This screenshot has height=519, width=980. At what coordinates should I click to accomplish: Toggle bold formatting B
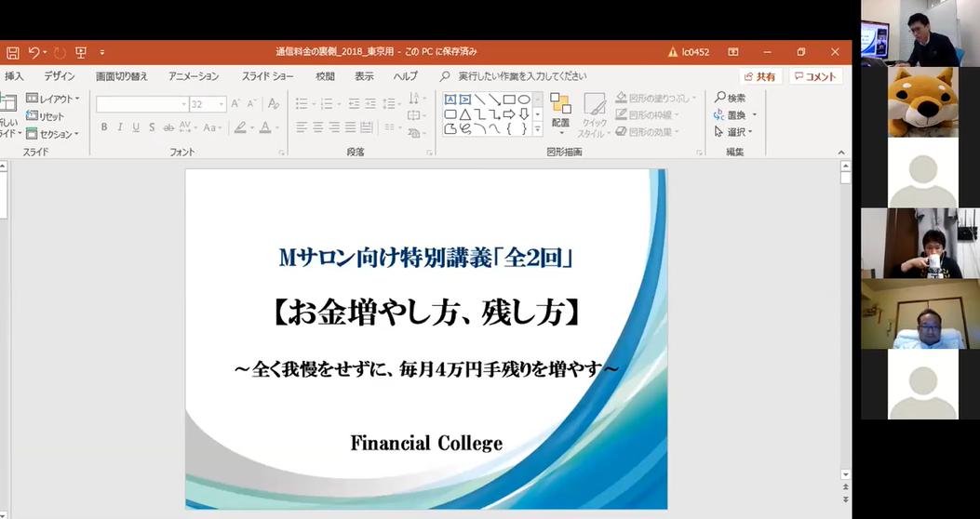pos(103,127)
